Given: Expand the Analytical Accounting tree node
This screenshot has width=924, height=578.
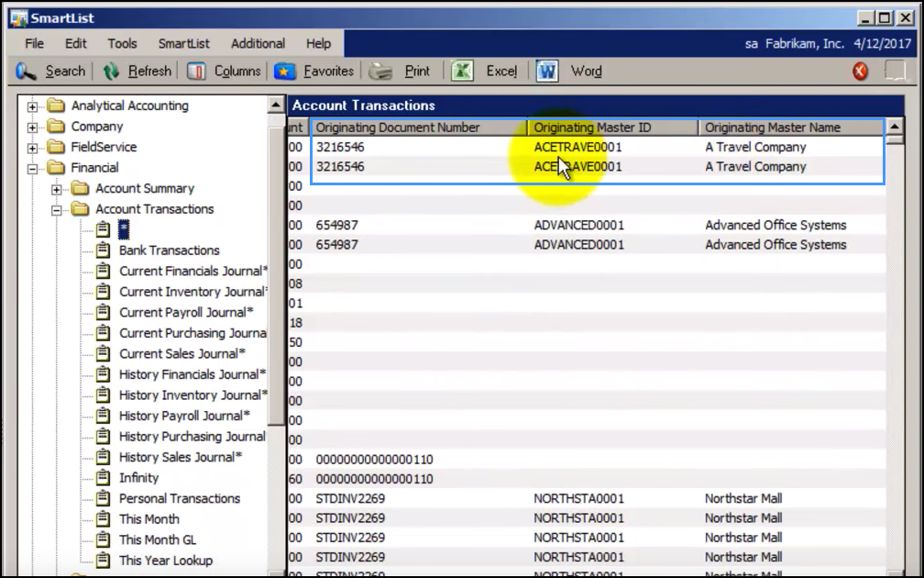Looking at the screenshot, I should point(32,106).
